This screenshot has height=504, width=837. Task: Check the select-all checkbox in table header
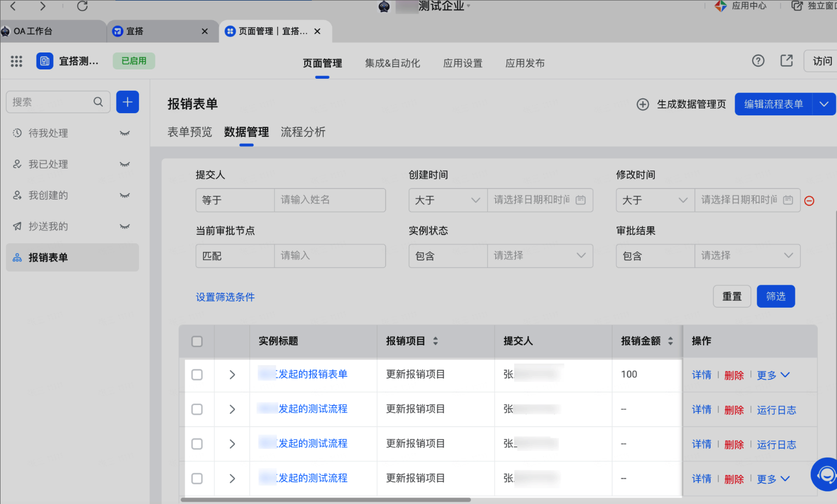[x=197, y=342]
